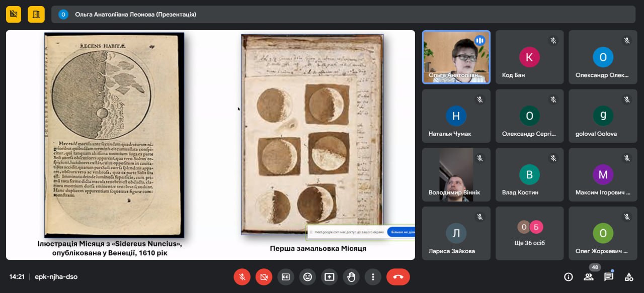This screenshot has height=293, width=644.
Task: Raise your hand
Action: pos(351,276)
